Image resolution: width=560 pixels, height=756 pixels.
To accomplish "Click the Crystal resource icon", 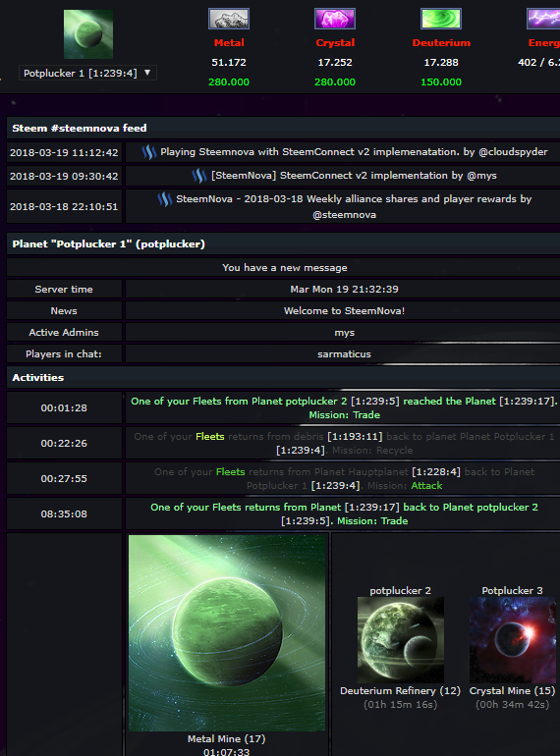I will click(335, 19).
